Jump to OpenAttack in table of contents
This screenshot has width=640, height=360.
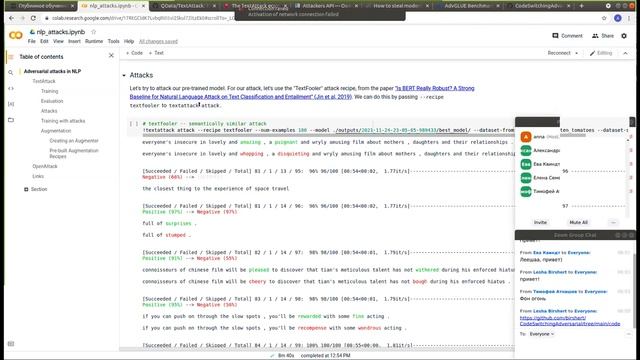(x=45, y=167)
